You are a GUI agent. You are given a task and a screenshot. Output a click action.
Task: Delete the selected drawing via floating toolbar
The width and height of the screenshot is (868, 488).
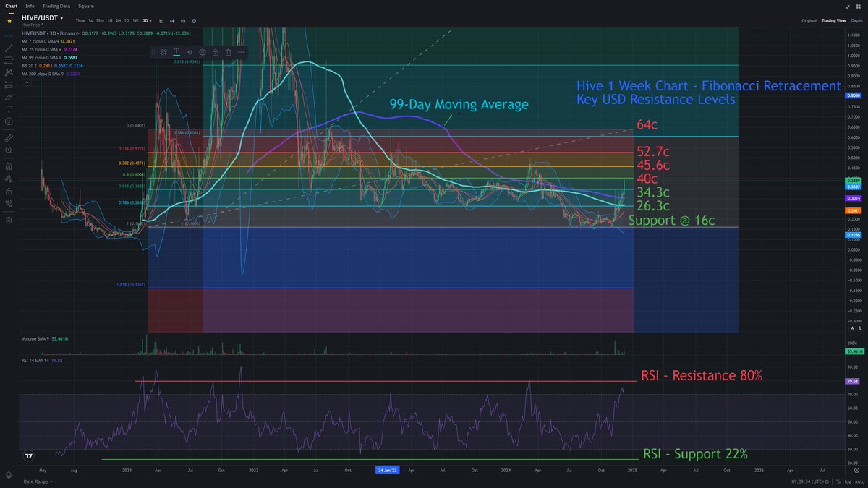point(228,52)
